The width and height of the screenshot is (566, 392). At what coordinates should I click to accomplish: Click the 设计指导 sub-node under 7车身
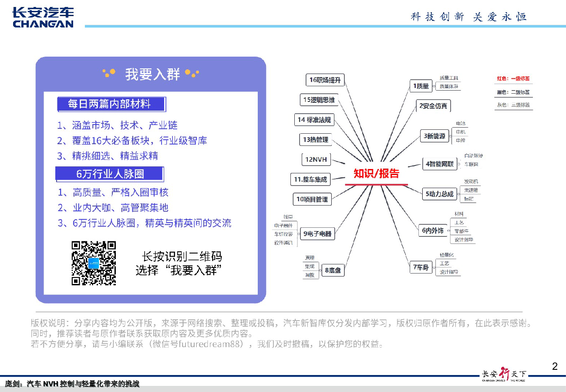tap(448, 272)
